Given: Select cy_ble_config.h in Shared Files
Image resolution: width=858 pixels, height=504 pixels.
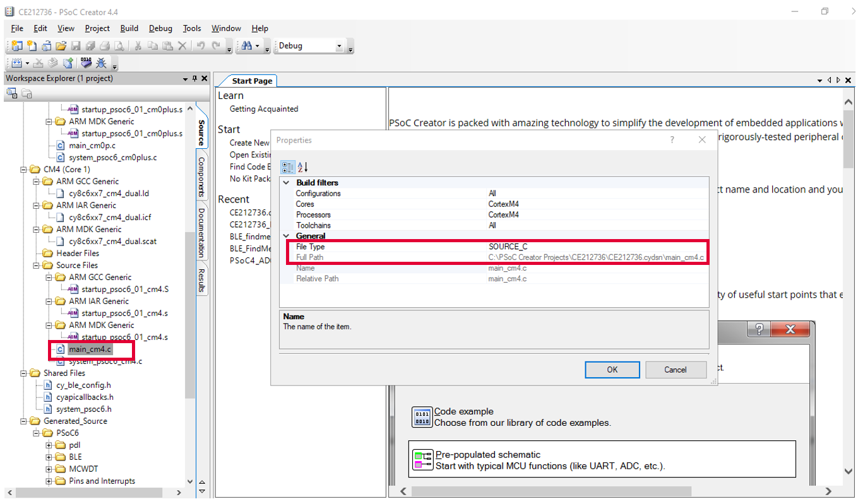Looking at the screenshot, I should click(x=83, y=385).
